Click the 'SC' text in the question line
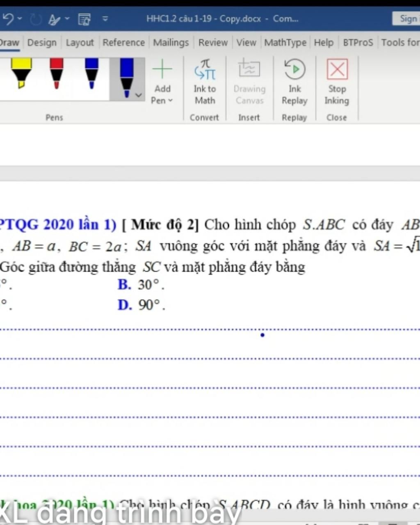 click(x=151, y=267)
